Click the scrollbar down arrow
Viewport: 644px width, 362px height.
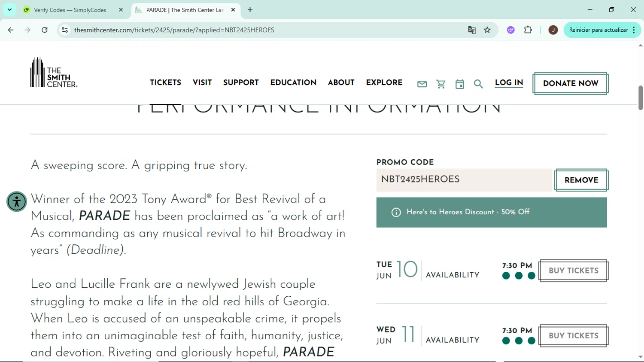(641, 357)
